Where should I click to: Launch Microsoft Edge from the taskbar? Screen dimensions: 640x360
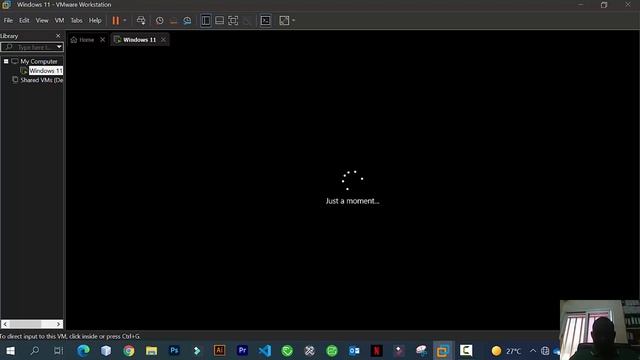click(83, 351)
